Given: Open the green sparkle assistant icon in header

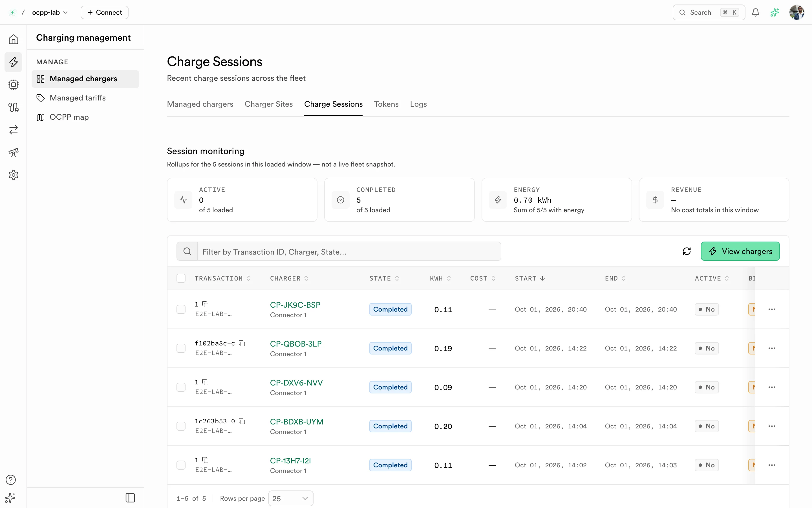Looking at the screenshot, I should pyautogui.click(x=775, y=12).
